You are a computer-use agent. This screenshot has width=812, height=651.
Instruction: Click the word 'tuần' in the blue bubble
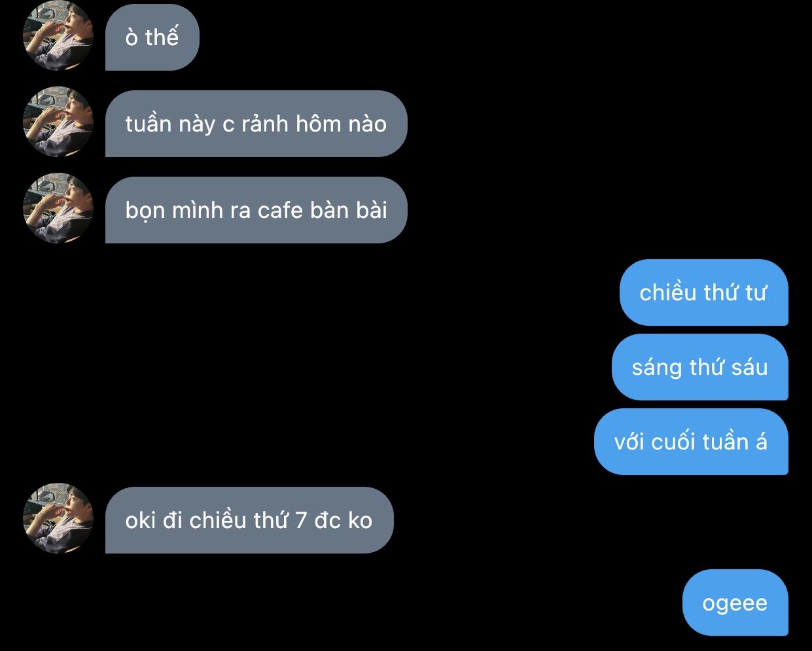coord(725,442)
